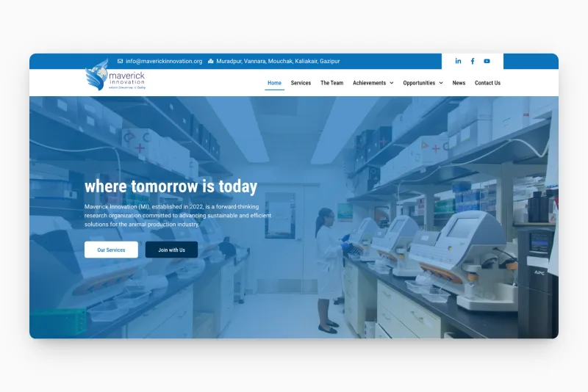Viewport: 588px width, 392px height.
Task: Click the info@maverickinnovation.org email link
Action: click(x=164, y=61)
